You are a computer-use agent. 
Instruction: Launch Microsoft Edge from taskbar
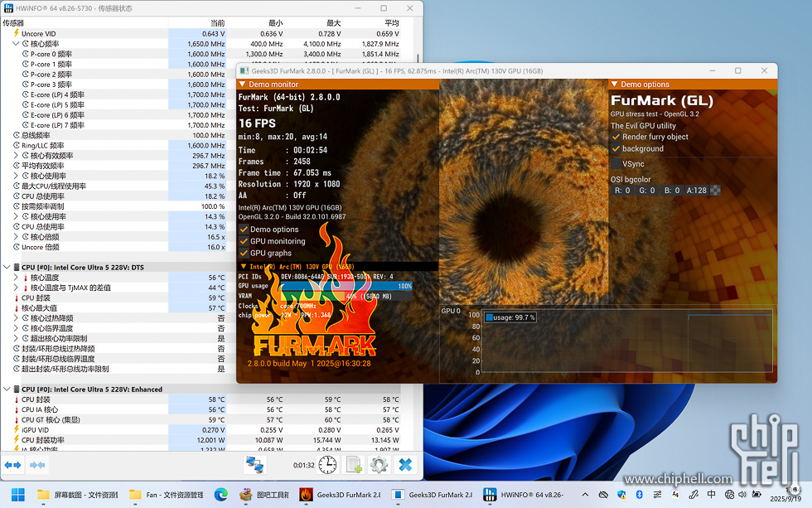tap(221, 495)
